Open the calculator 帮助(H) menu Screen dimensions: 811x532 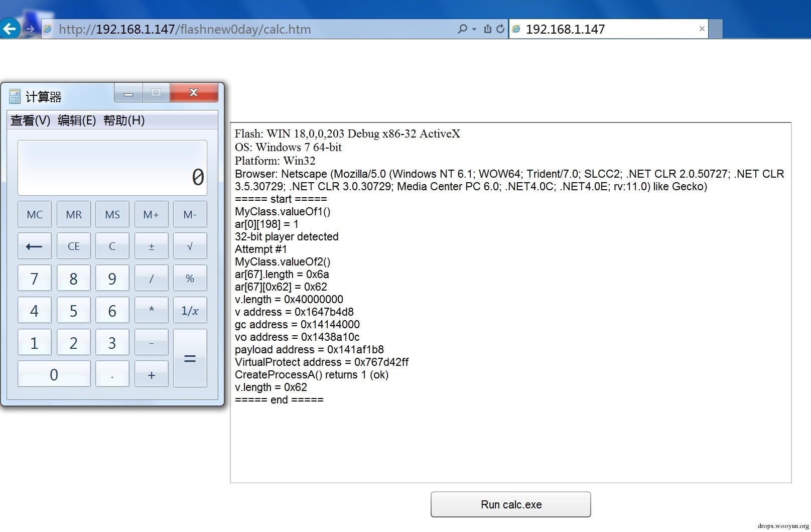click(x=124, y=120)
